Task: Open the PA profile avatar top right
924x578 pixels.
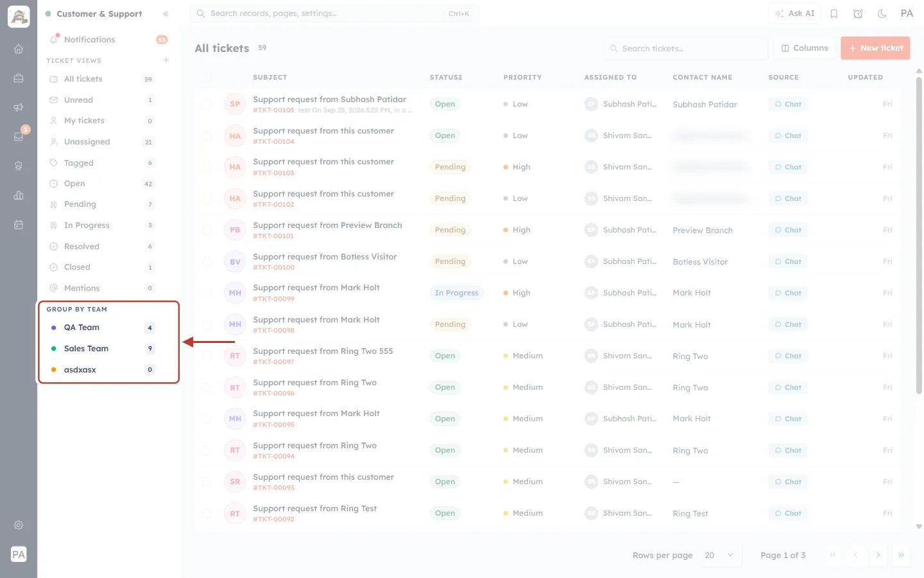Action: 907,13
